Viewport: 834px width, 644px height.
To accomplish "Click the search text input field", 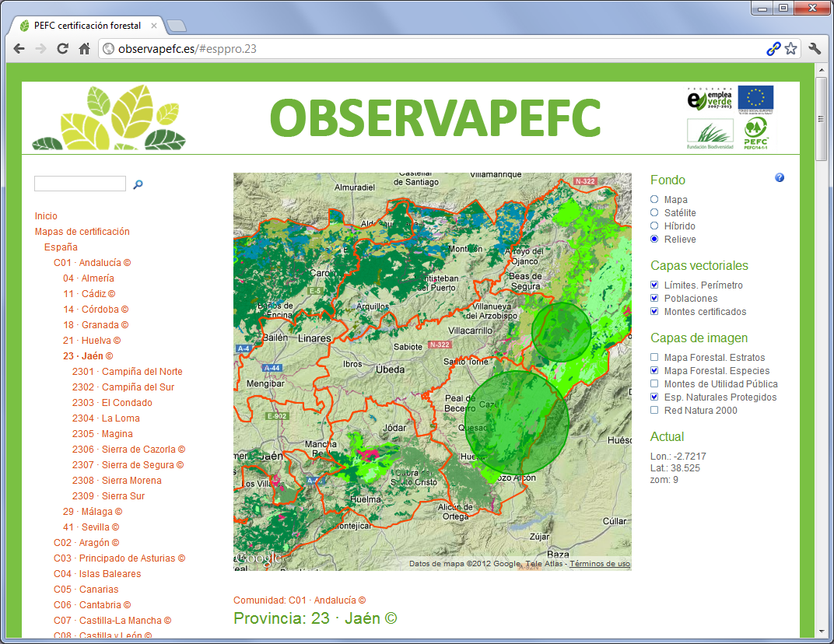I will click(80, 184).
